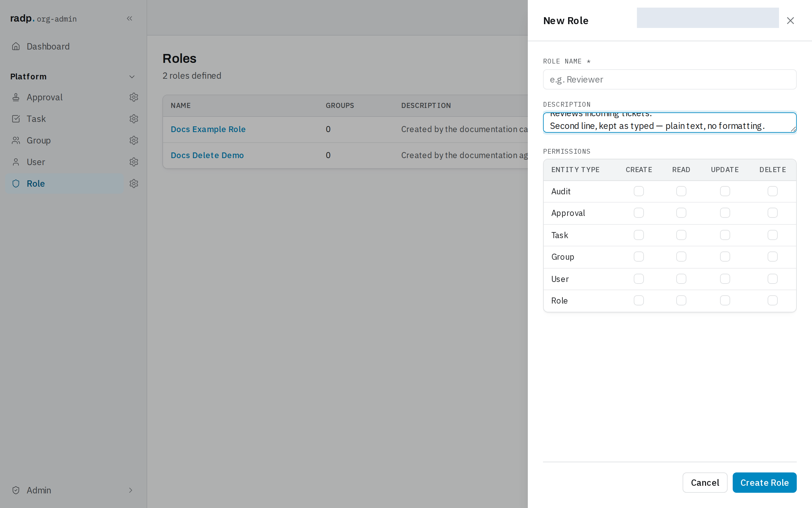Click the Role shield icon in sidebar
The image size is (812, 508).
(16, 184)
